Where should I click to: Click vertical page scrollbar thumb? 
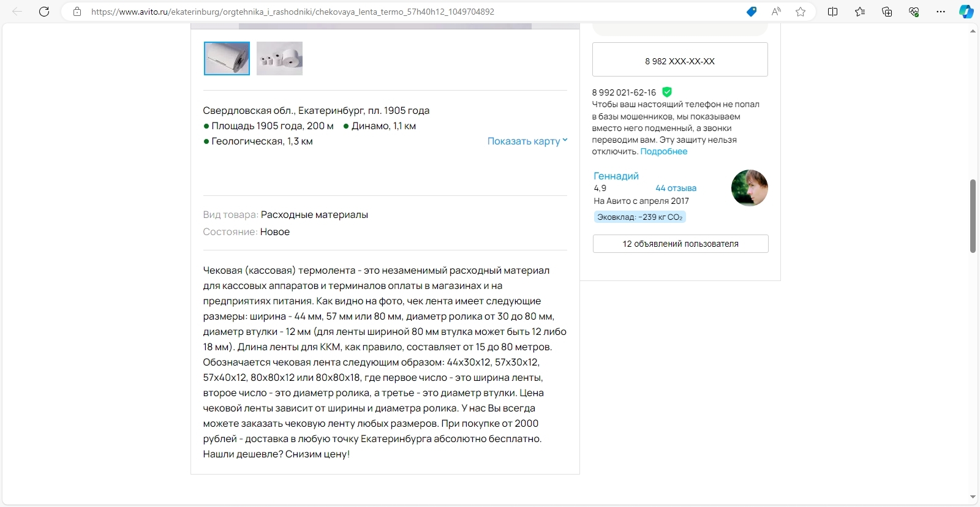(973, 216)
